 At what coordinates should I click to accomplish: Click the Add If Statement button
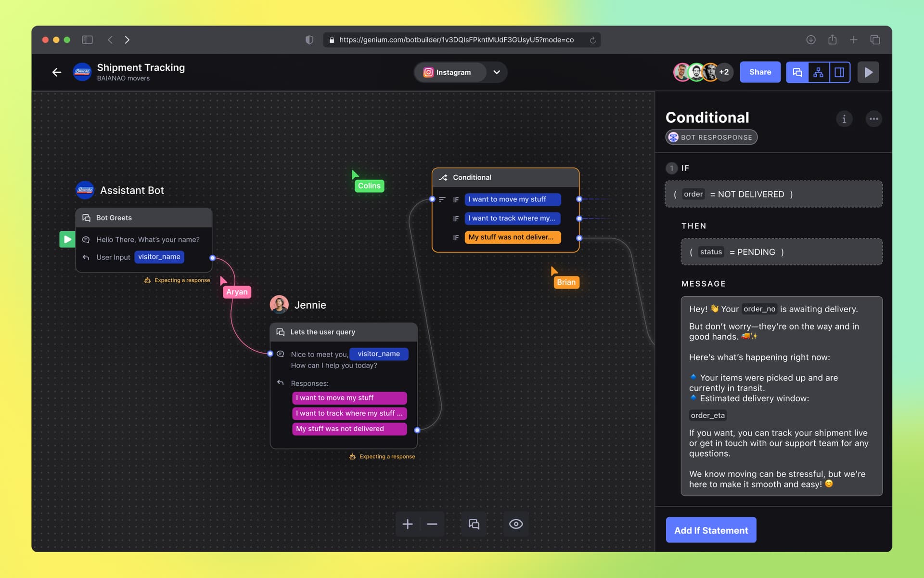(x=711, y=530)
